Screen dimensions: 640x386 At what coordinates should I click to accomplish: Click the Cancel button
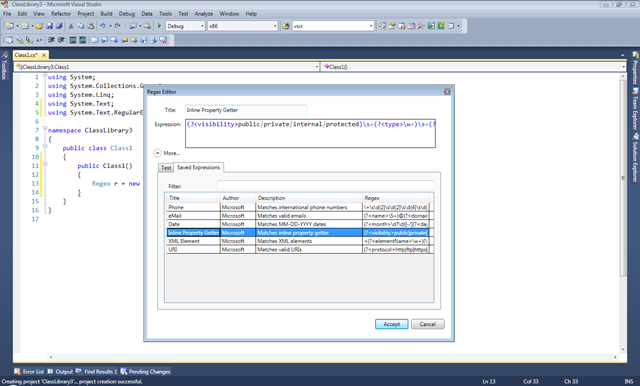coord(427,324)
